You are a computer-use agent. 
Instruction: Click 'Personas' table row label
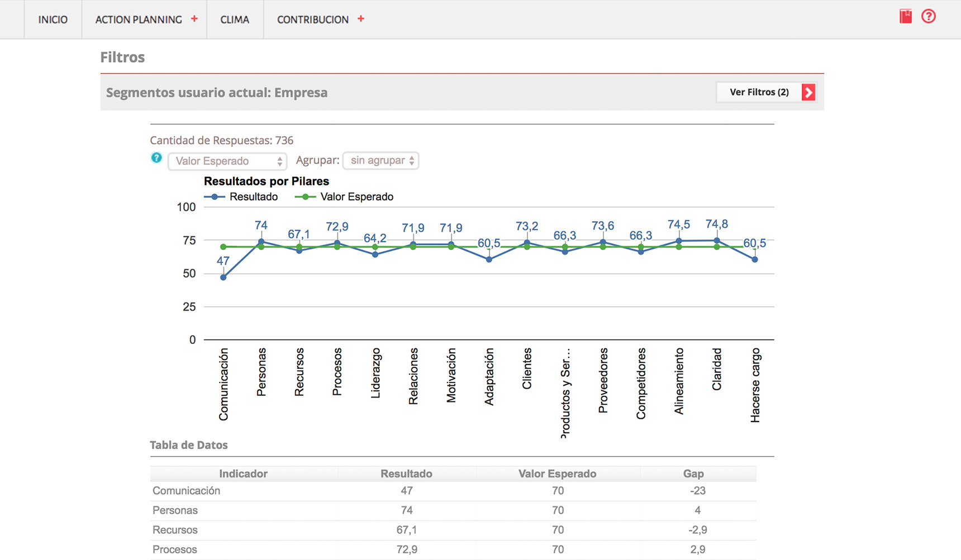pos(175,510)
